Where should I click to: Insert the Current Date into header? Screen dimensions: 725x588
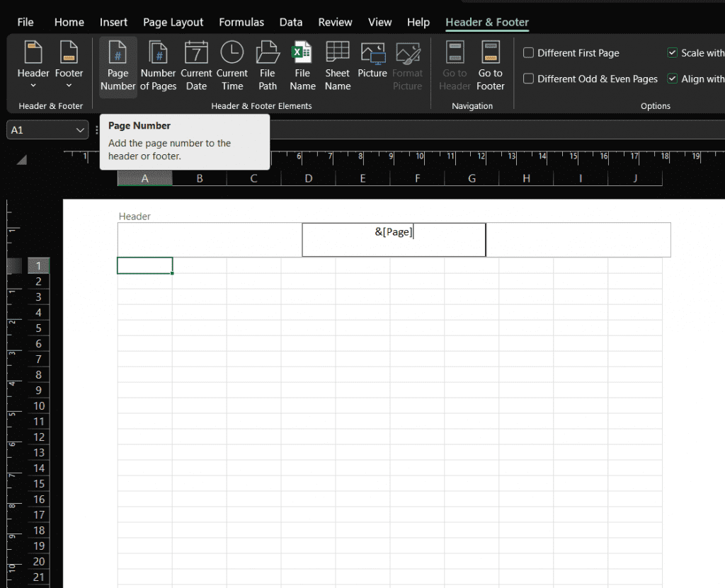point(196,64)
